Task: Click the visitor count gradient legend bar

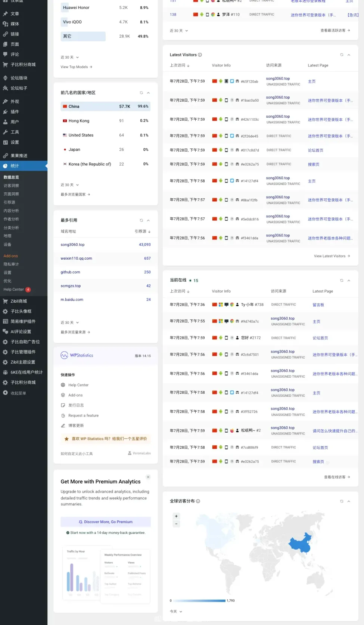Action: [x=199, y=601]
